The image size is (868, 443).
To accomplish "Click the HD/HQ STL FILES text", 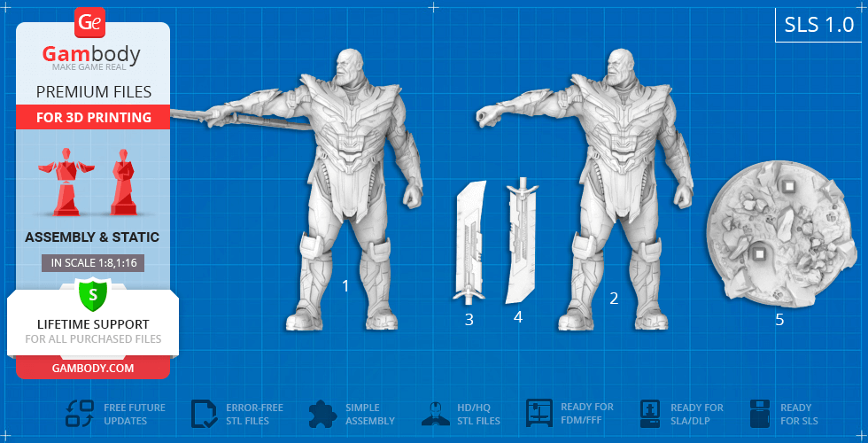I will [479, 415].
